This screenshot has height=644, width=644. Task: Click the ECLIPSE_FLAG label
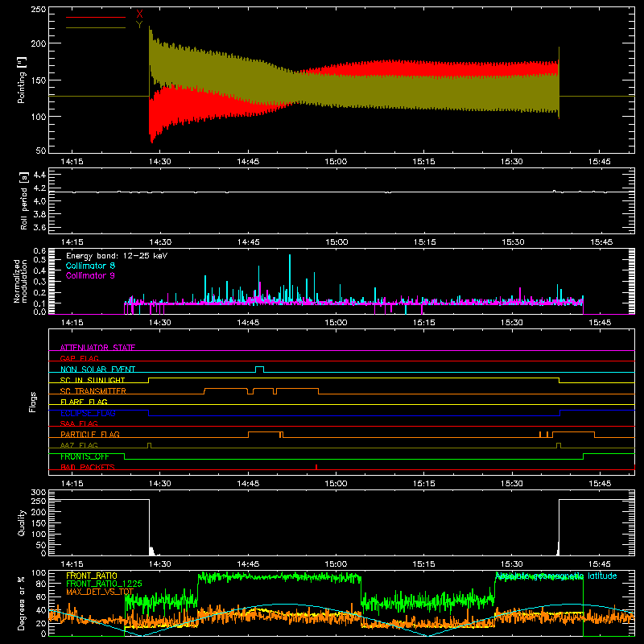[x=88, y=413]
